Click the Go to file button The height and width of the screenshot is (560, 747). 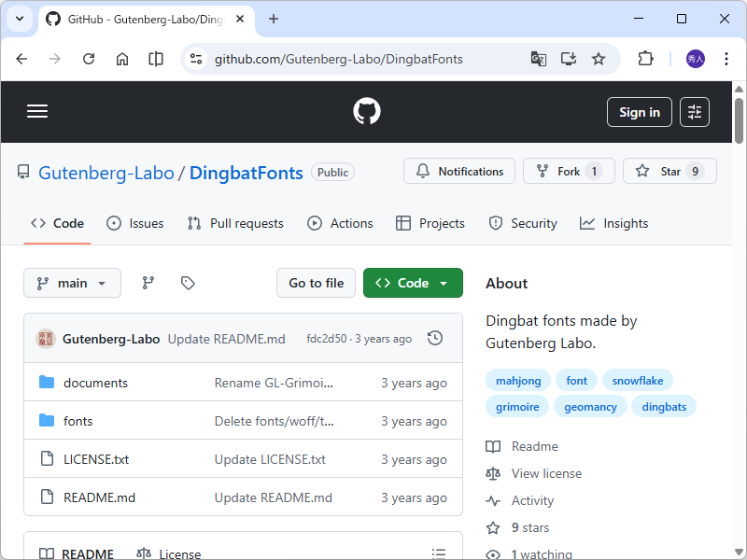tap(316, 283)
